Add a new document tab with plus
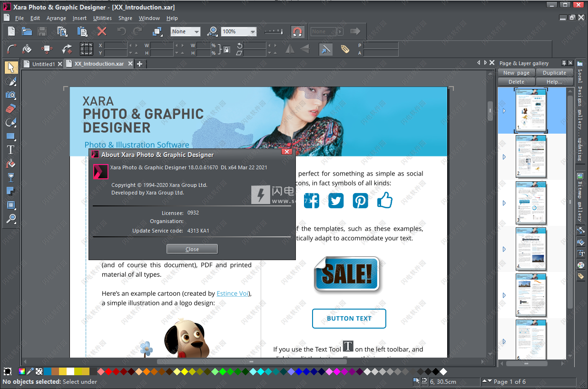 [140, 64]
